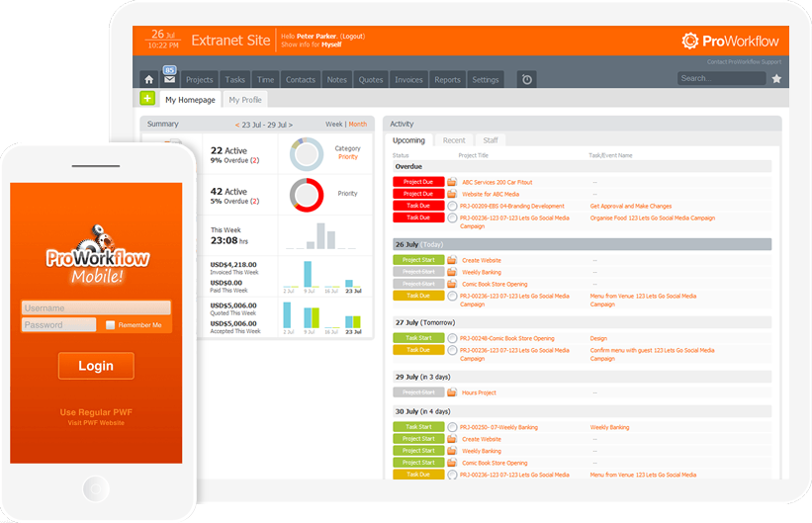Click folder icon beside ABC Services 200 Car Fitout

pos(452,182)
